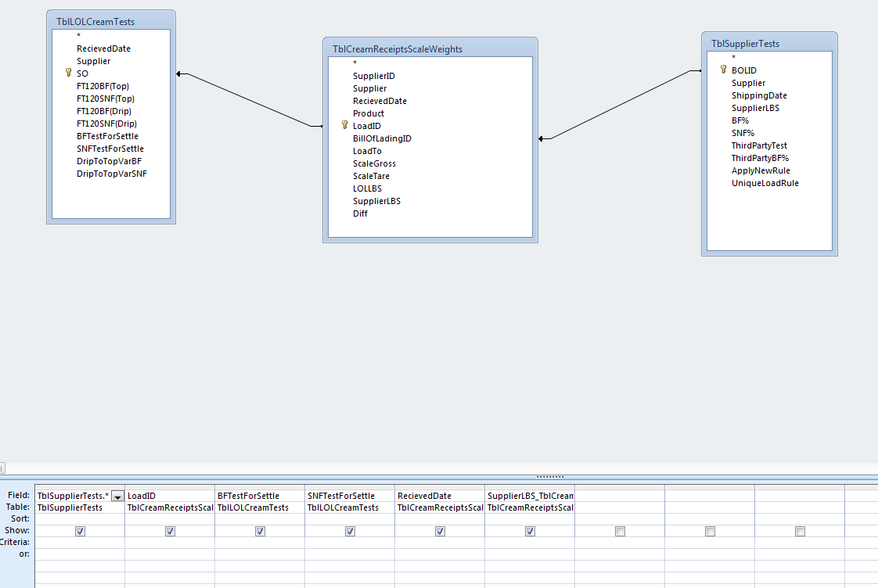Select the SupplierID field
The height and width of the screenshot is (588, 878).
pyautogui.click(x=374, y=76)
